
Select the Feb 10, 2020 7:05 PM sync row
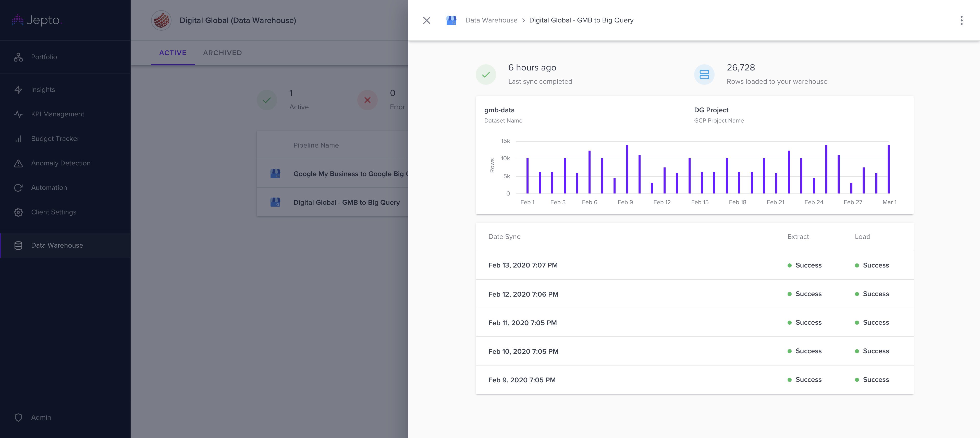pyautogui.click(x=694, y=351)
